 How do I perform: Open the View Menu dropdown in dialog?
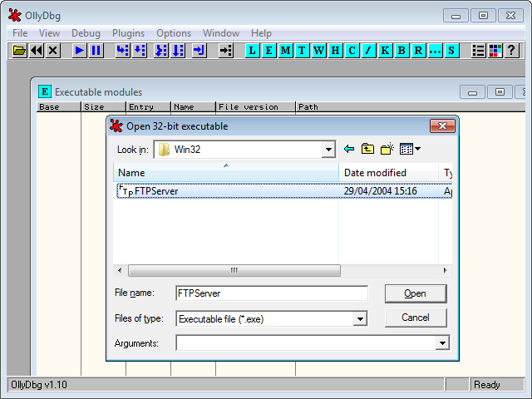(x=410, y=150)
